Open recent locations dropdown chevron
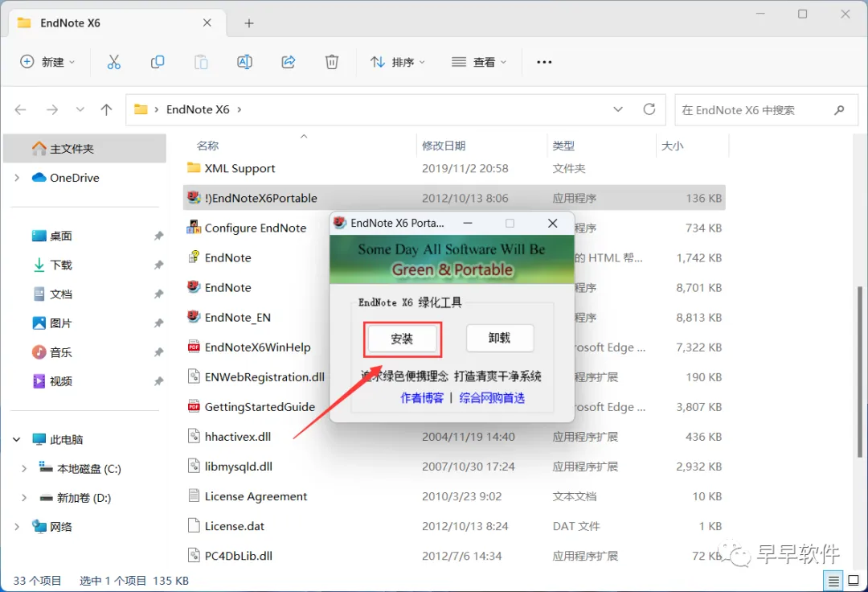 click(80, 109)
